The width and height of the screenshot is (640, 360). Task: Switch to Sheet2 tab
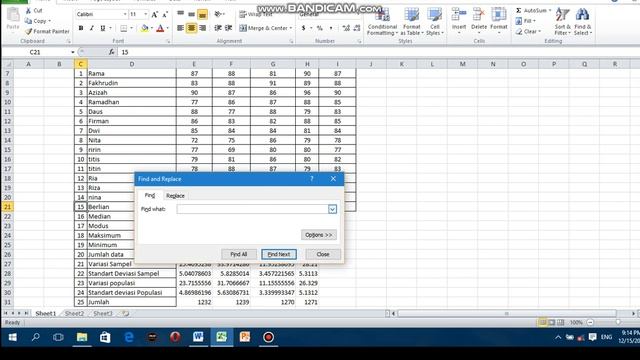click(74, 313)
